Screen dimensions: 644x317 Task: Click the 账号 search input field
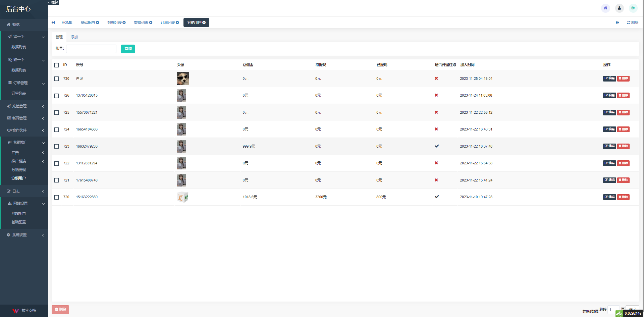pyautogui.click(x=91, y=49)
